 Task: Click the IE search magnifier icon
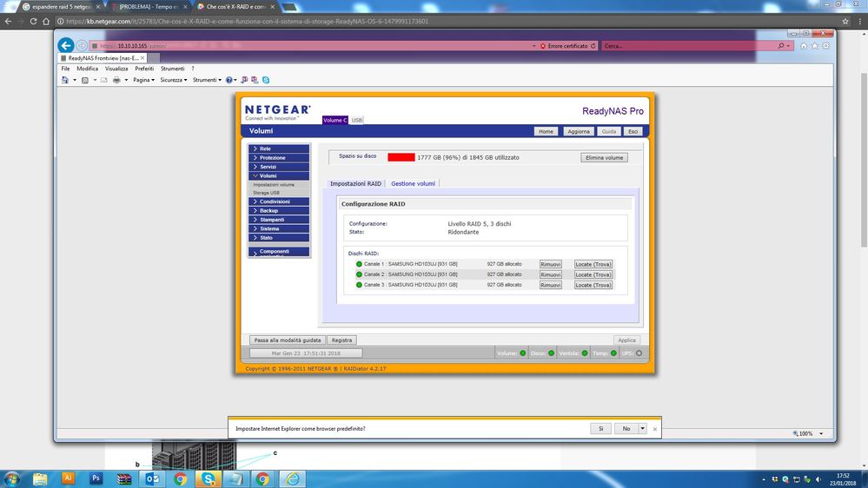tap(781, 46)
